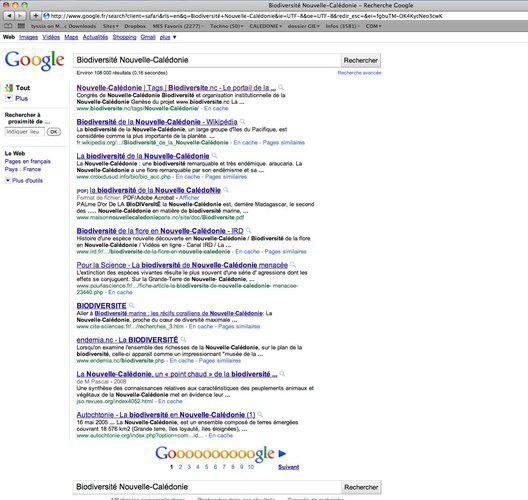Open the Dropbox bookmark
Image resolution: width=528 pixels, height=500 pixels.
(x=135, y=26)
